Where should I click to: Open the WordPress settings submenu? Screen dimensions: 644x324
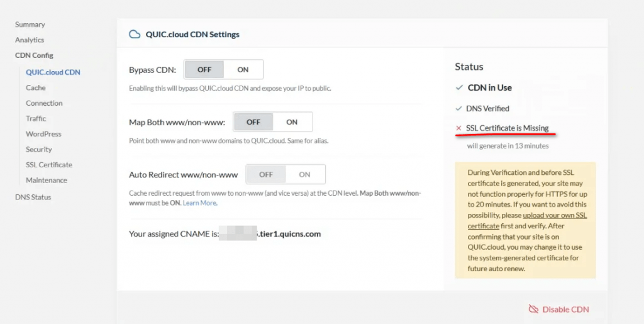click(x=43, y=134)
